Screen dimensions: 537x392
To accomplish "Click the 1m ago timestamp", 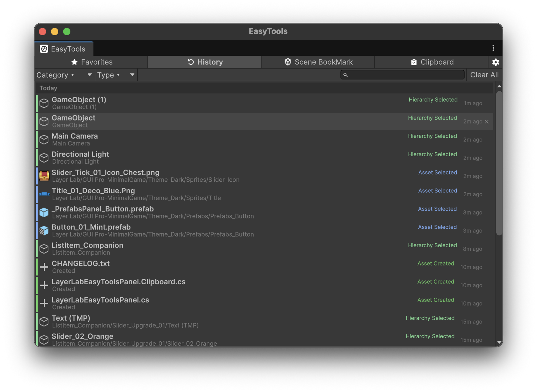I will point(473,103).
